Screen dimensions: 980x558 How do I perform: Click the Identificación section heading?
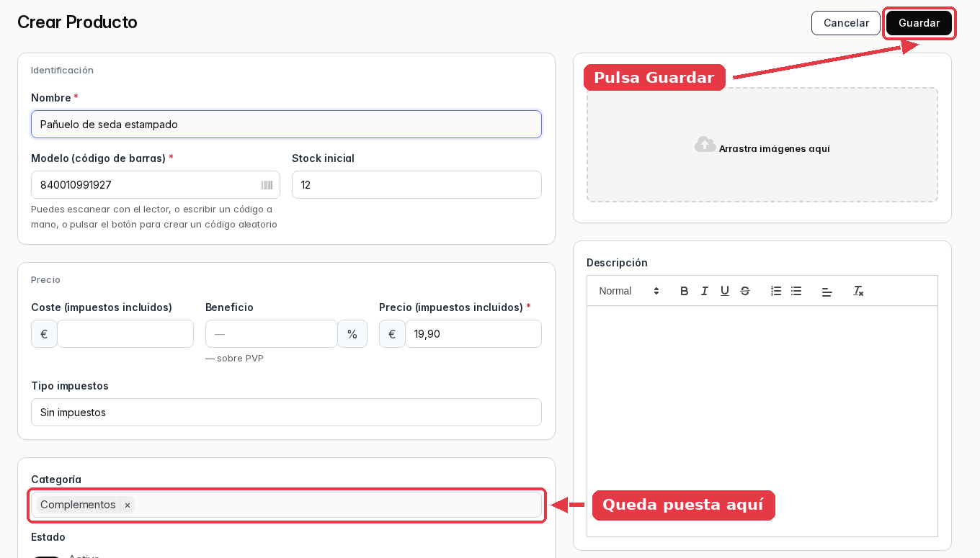point(62,70)
